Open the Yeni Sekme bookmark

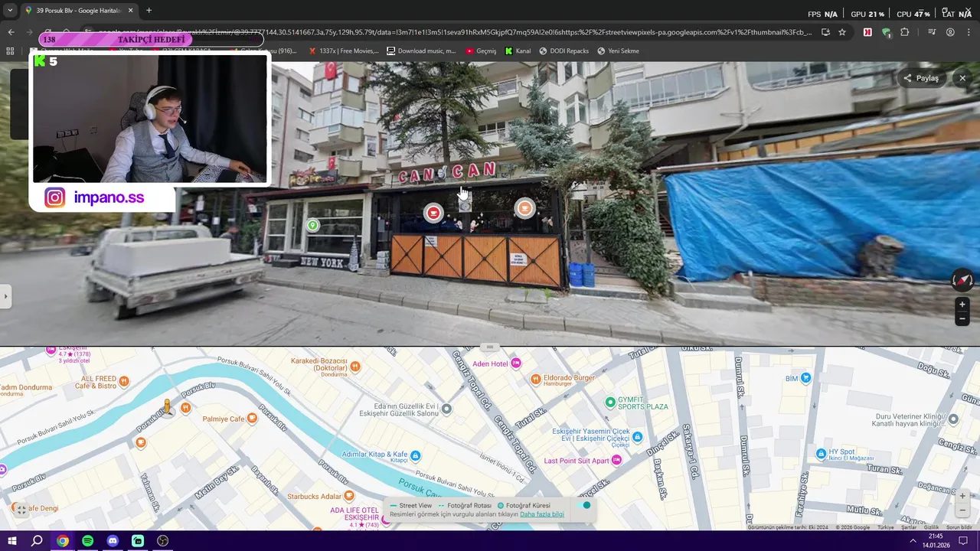619,51
